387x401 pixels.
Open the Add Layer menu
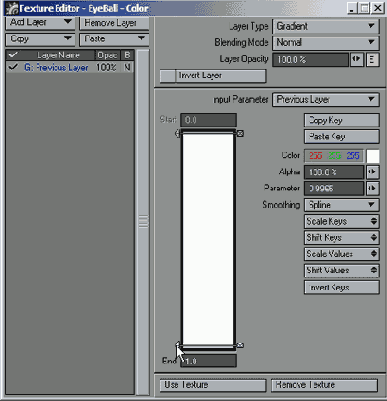(40, 23)
